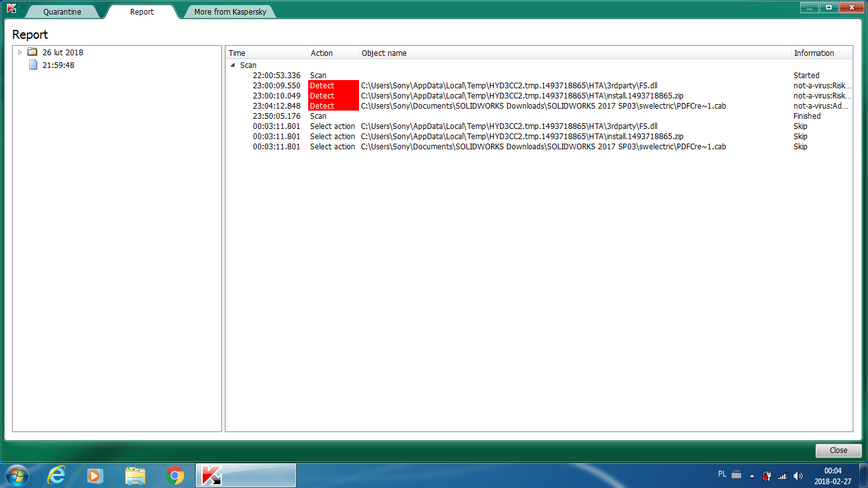
Task: Click Skip in the Select action FS.dll row
Action: (800, 126)
